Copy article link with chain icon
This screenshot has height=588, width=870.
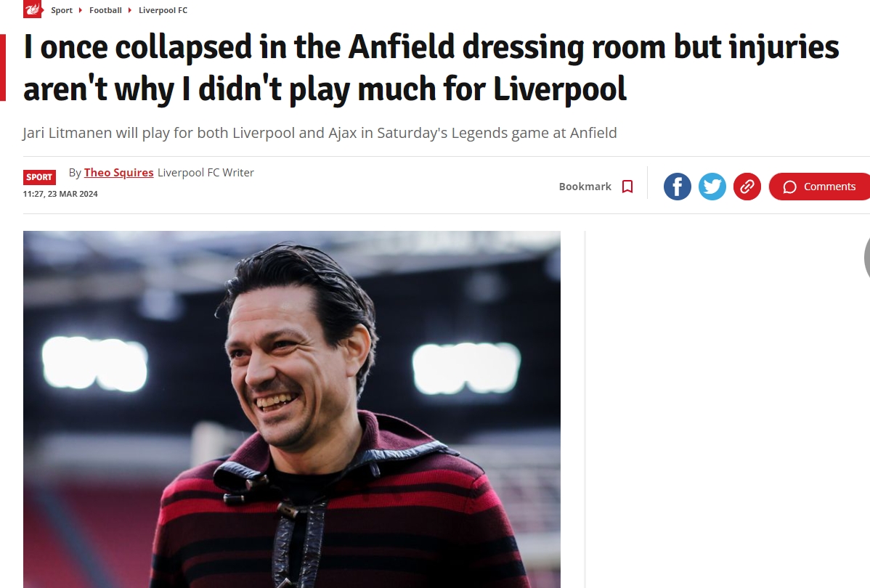coord(747,187)
